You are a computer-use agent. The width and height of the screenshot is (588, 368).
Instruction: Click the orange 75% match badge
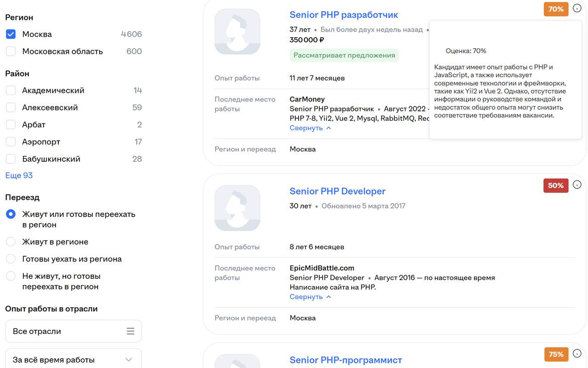(556, 354)
